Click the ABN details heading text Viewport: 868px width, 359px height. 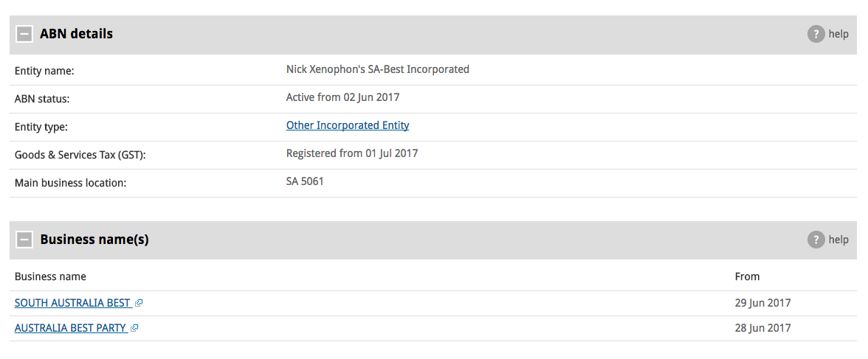pyautogui.click(x=77, y=35)
